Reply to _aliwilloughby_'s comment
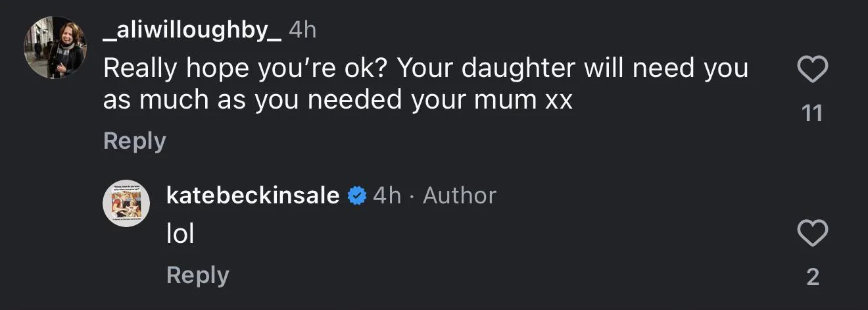The height and width of the screenshot is (310, 868). click(135, 141)
